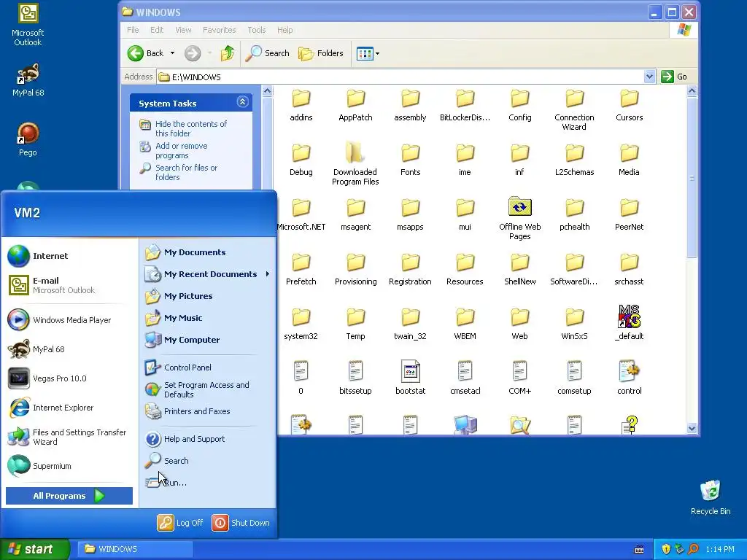This screenshot has width=747, height=560.
Task: Open the Pego desktop shortcut
Action: (x=28, y=139)
